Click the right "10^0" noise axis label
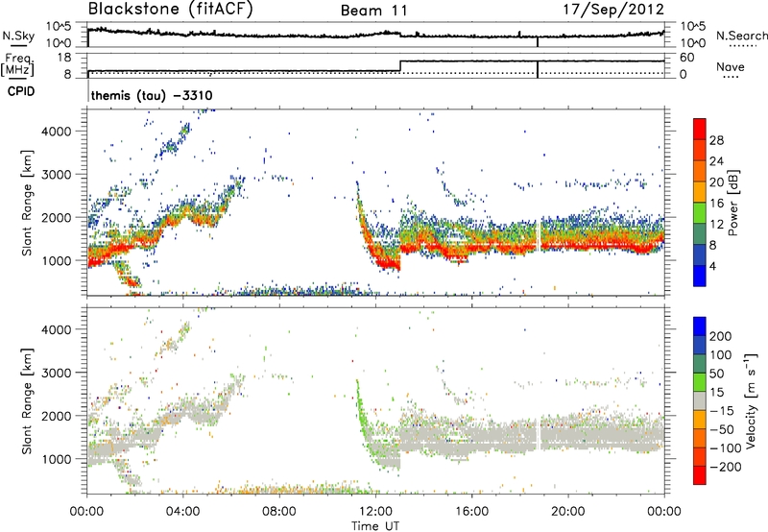768x532 pixels. (693, 43)
